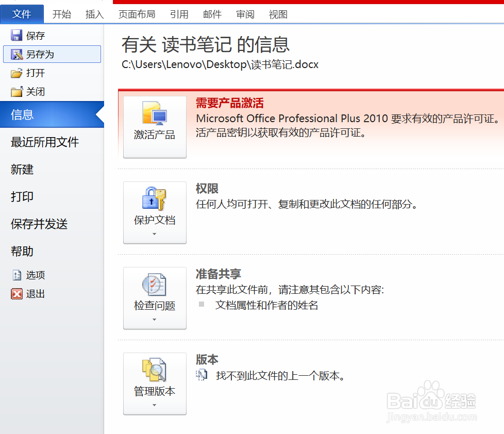Open the 打印 page
The image size is (504, 434).
point(22,196)
